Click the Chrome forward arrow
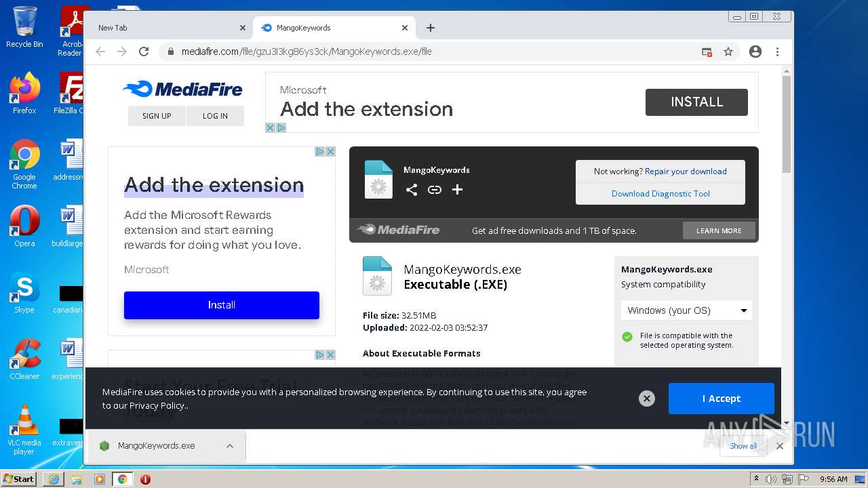Image resolution: width=868 pixels, height=488 pixels. (x=122, y=52)
